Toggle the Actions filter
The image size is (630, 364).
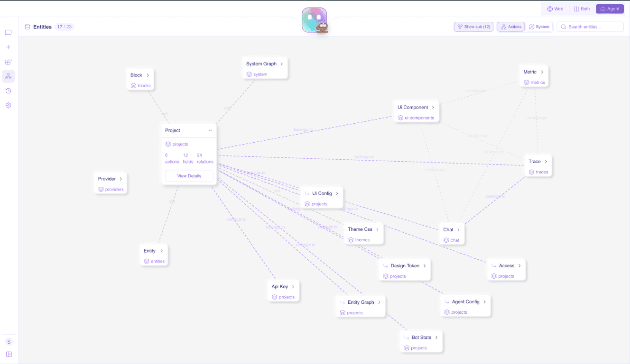pyautogui.click(x=511, y=27)
